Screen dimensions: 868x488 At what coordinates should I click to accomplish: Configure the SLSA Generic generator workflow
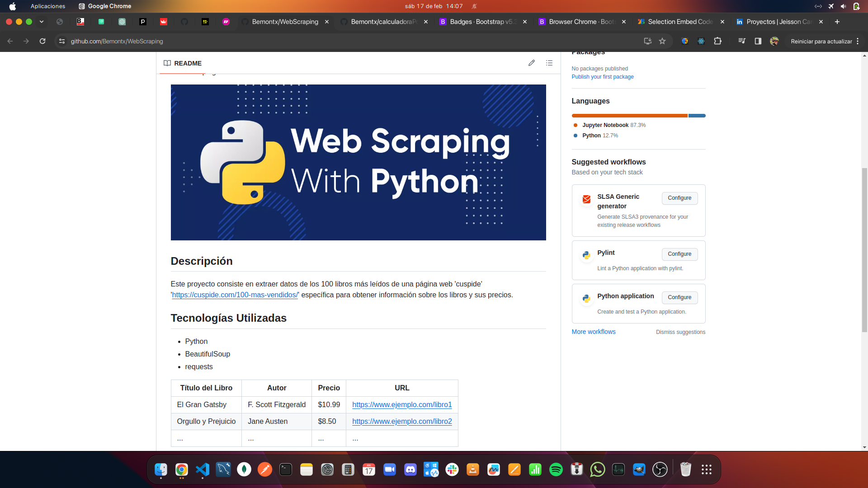(679, 198)
